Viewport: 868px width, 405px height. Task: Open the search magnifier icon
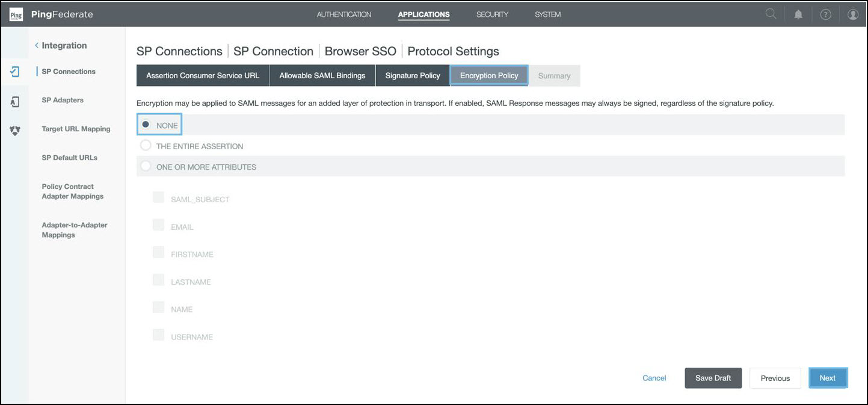point(771,14)
